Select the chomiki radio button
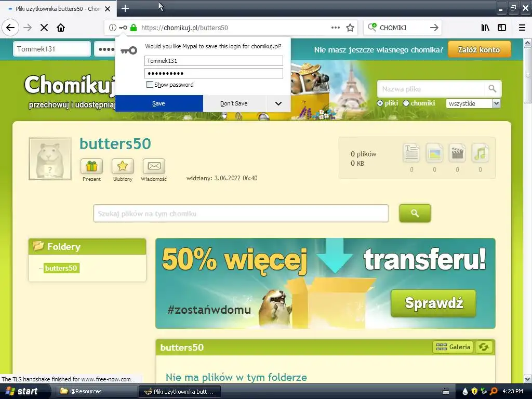532x399 pixels. pyautogui.click(x=406, y=103)
